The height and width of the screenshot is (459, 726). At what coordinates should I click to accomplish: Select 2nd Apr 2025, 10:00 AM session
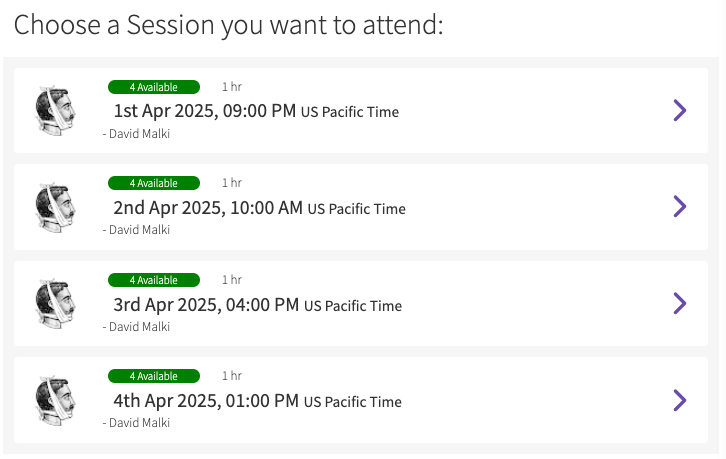(361, 207)
